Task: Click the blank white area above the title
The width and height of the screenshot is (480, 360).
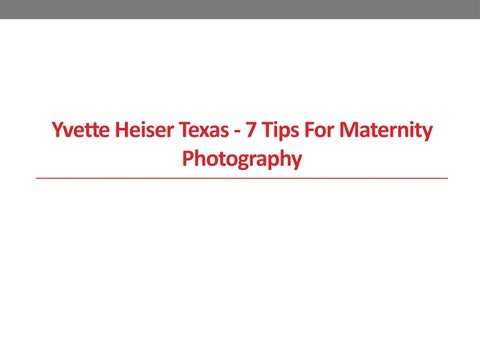Action: pos(240,67)
